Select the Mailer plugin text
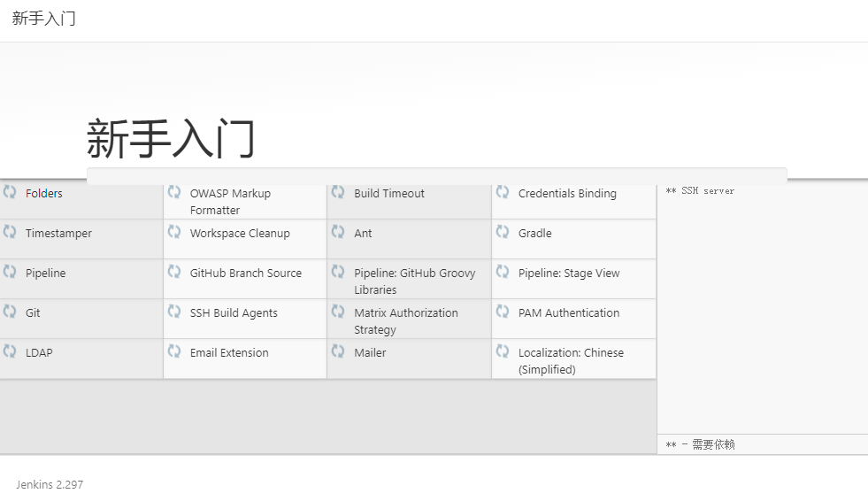Viewport: 868px width, 501px height. (370, 352)
